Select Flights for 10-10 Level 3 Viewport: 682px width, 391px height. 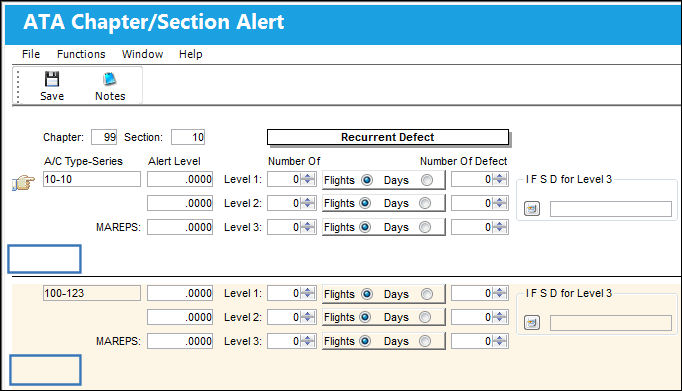pos(364,227)
